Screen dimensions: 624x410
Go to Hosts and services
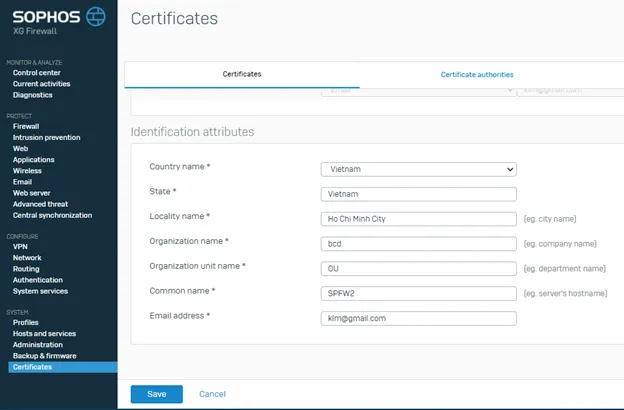point(44,334)
